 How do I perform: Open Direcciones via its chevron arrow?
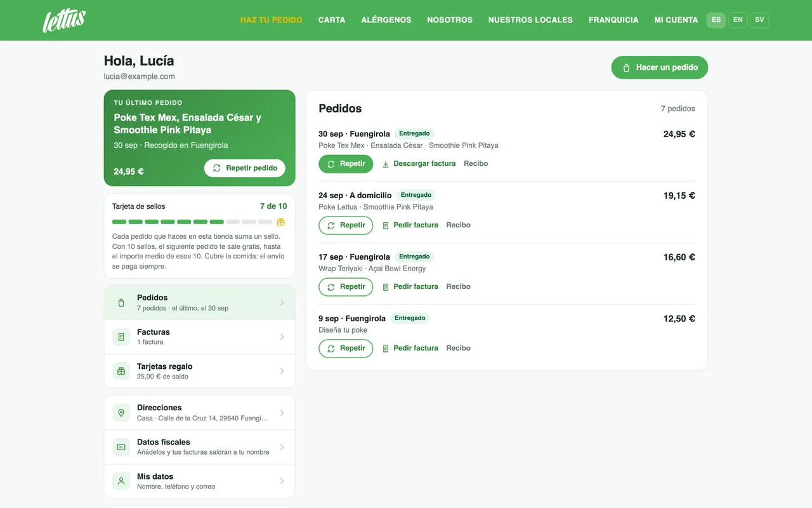point(282,413)
